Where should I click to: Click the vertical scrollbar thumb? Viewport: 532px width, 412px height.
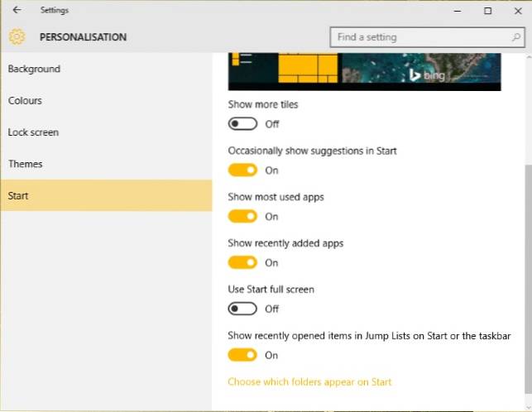pyautogui.click(x=528, y=278)
